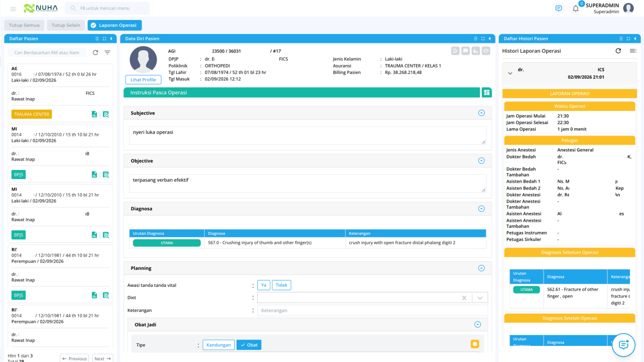Toggle Instruksi Pasca Operasi grid layout icon
The width and height of the screenshot is (644, 362).
click(x=487, y=93)
